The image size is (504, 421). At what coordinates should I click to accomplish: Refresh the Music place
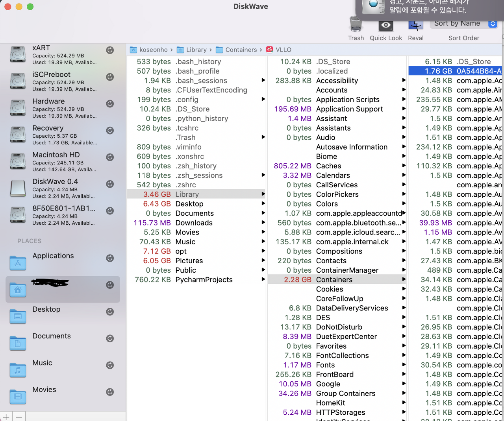click(110, 366)
